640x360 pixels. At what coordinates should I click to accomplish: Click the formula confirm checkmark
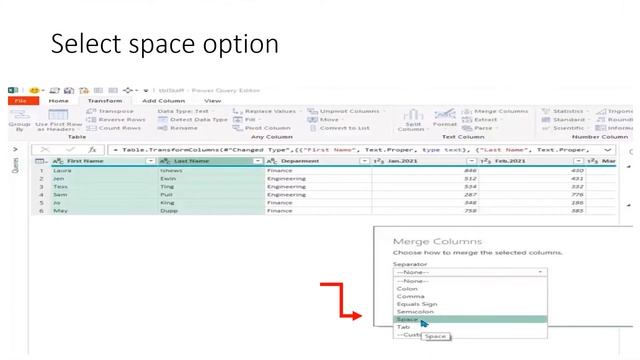point(70,150)
